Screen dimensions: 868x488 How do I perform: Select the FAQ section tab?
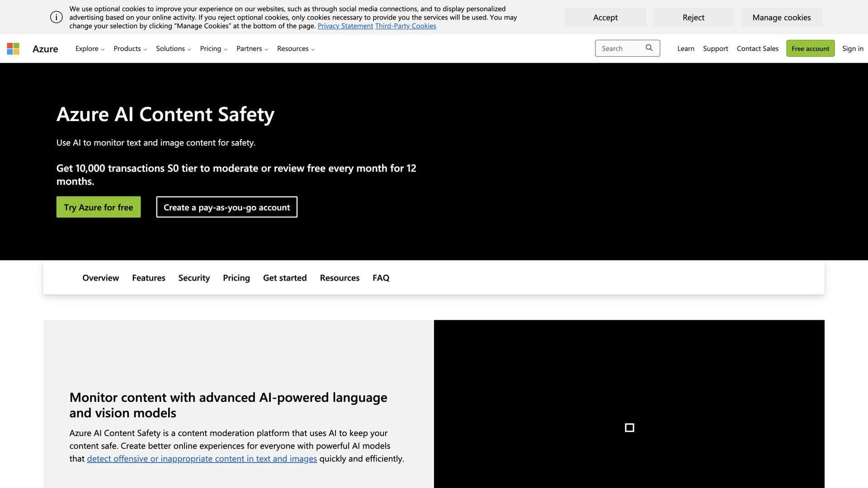point(381,277)
